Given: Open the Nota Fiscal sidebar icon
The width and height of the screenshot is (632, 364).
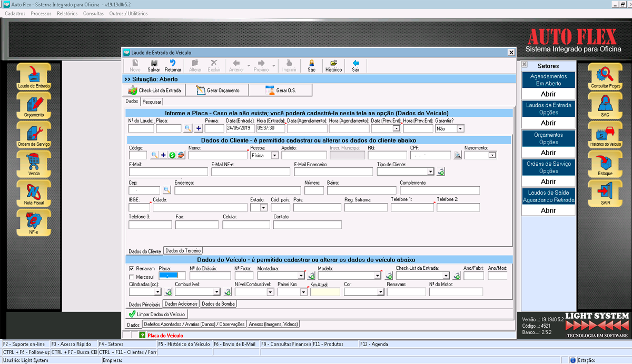Looking at the screenshot, I should [x=34, y=194].
